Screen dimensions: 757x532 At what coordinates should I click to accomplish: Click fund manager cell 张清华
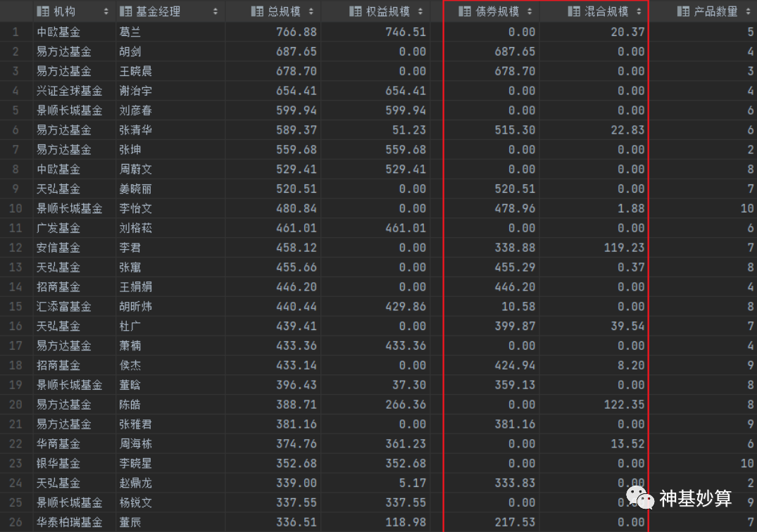(136, 130)
